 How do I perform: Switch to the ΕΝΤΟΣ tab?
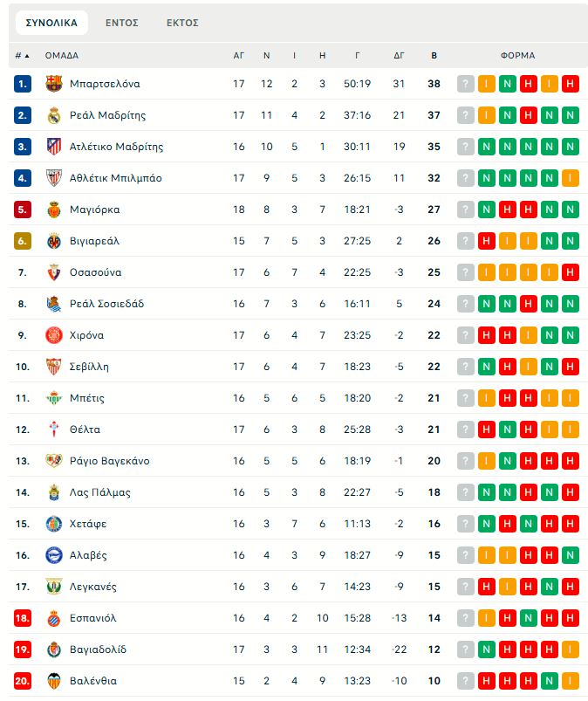[122, 23]
